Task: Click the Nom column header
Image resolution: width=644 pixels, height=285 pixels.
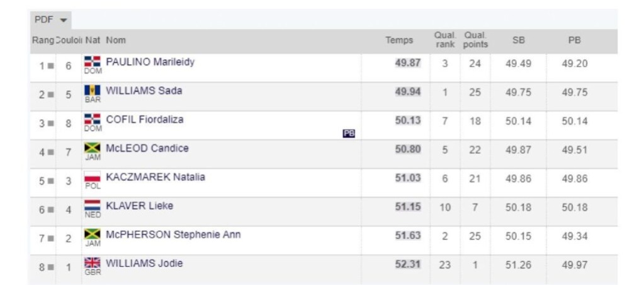Action: (116, 40)
